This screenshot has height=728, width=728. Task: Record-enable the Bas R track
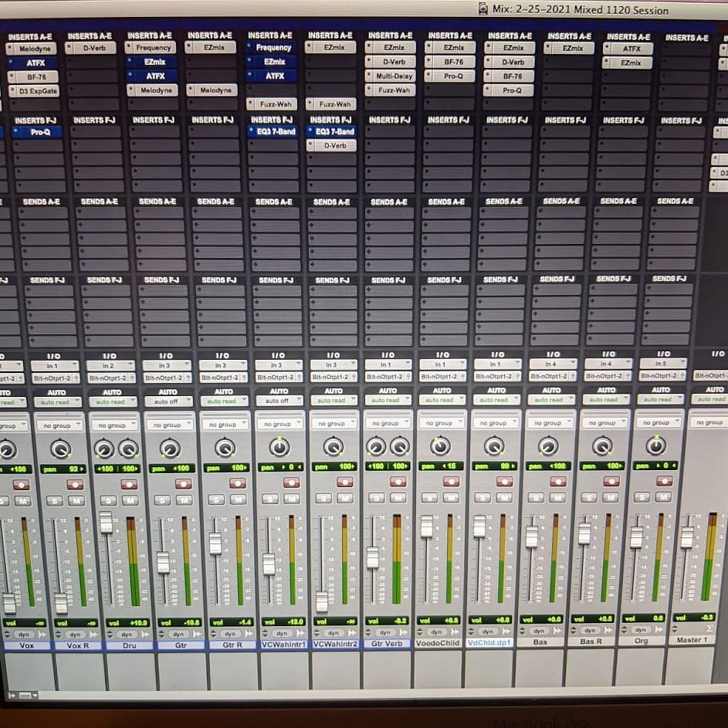click(x=611, y=481)
